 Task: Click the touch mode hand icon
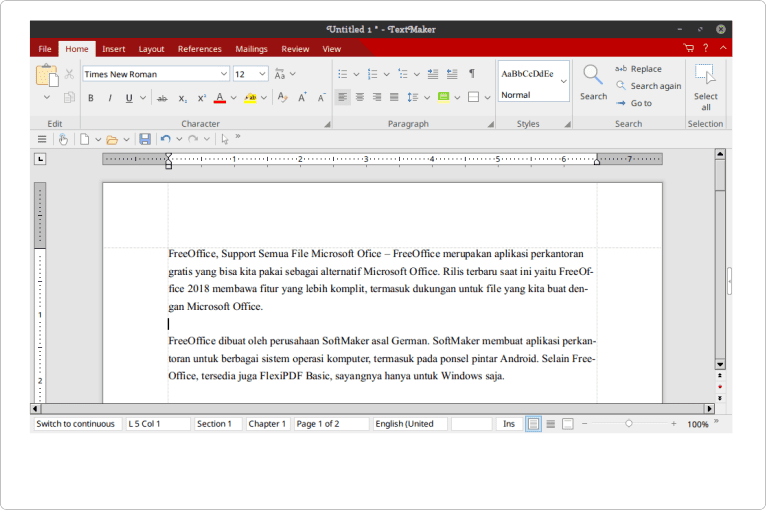pos(63,140)
